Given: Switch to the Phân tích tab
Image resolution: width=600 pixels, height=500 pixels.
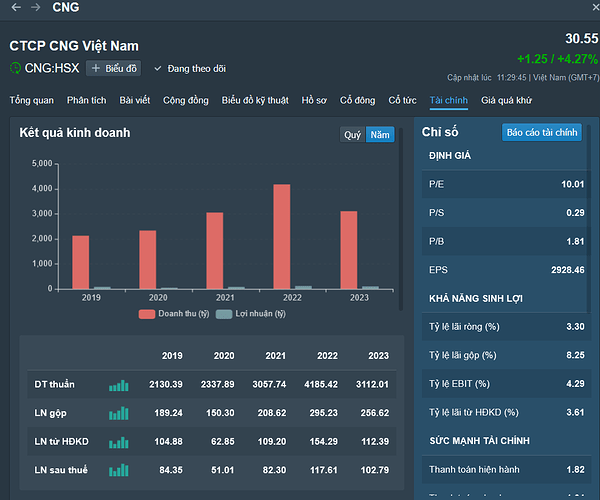Looking at the screenshot, I should click(x=86, y=100).
